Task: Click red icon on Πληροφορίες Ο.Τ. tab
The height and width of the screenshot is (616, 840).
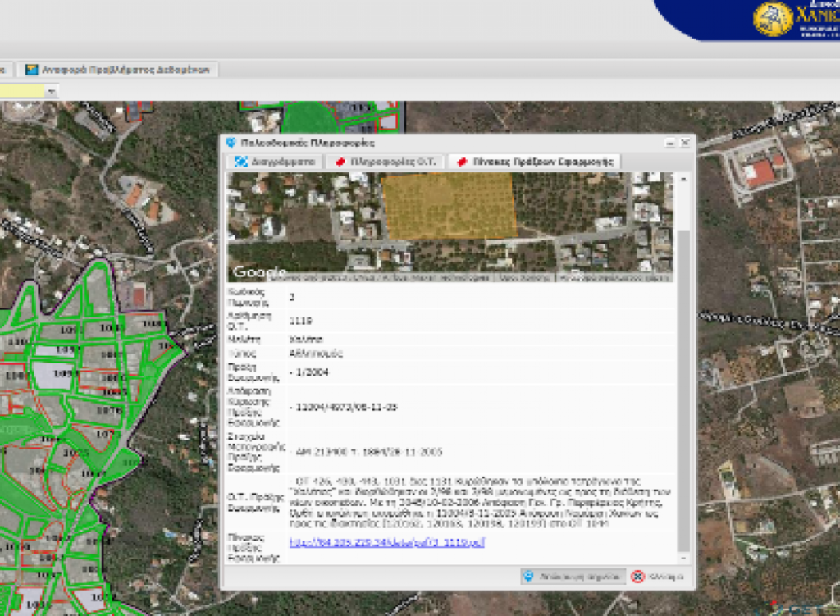Action: point(340,162)
